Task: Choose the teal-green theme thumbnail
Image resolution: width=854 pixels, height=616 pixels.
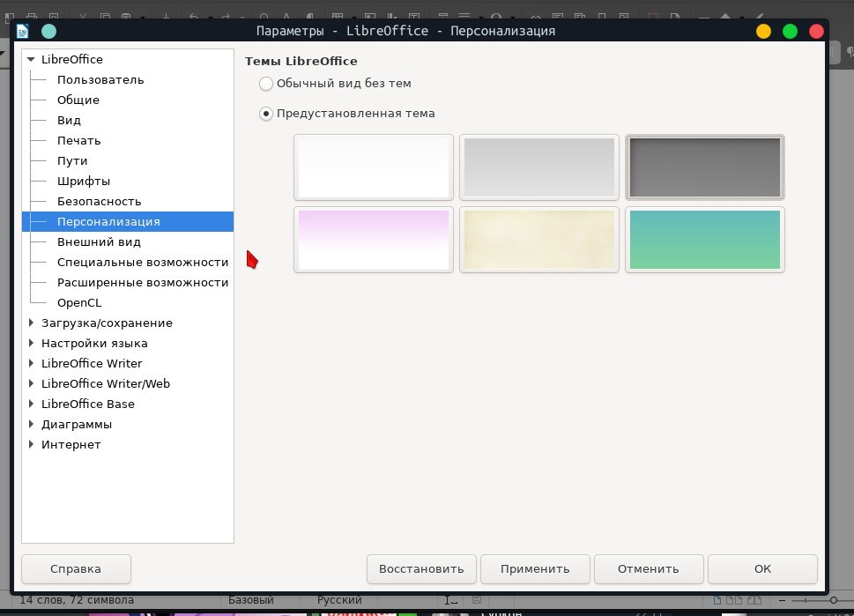Action: point(705,240)
